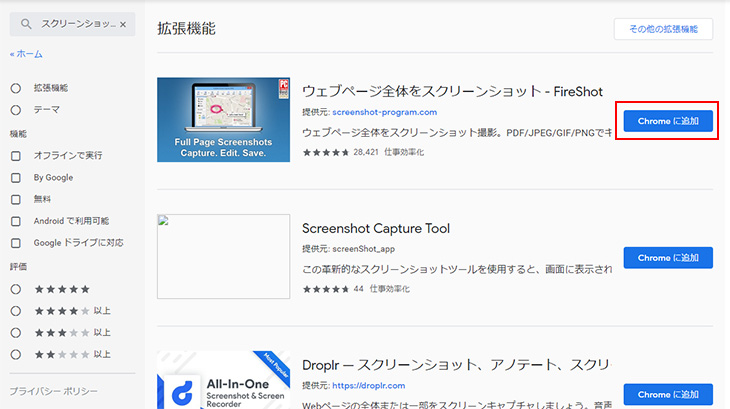Click the search magnifier icon
730x409 pixels.
point(25,23)
